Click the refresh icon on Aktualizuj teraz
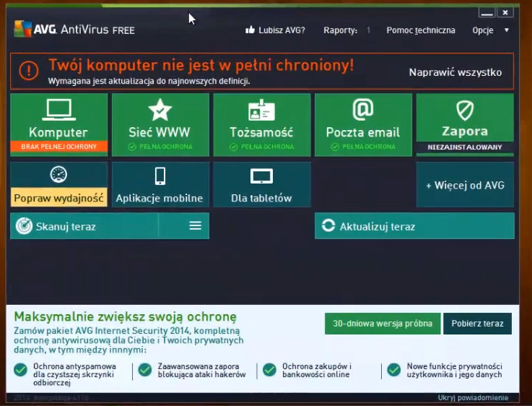 click(x=328, y=225)
